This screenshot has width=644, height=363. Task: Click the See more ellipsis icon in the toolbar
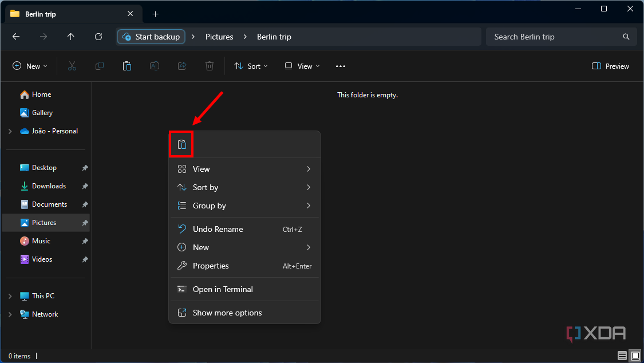(x=340, y=66)
